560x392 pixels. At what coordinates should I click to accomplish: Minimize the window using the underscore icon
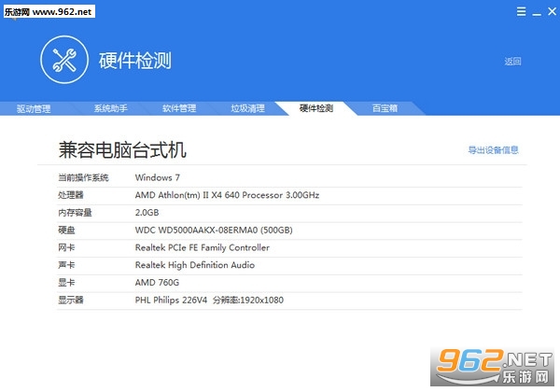click(x=537, y=14)
